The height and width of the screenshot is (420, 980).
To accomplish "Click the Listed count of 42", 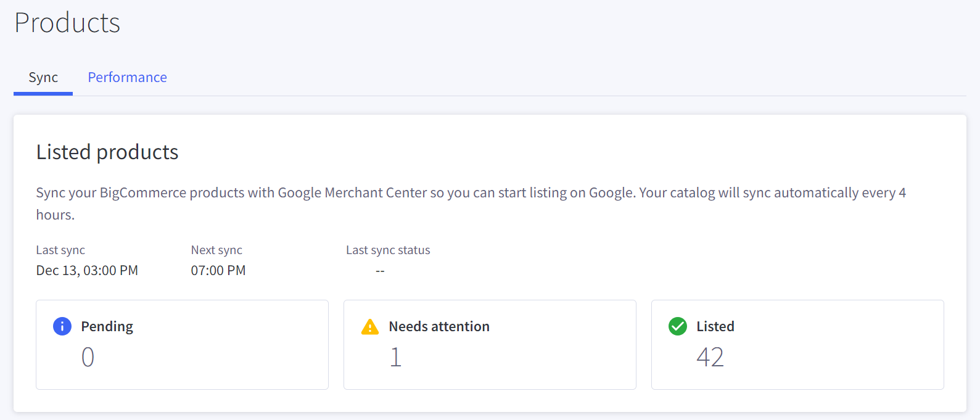I will [710, 357].
